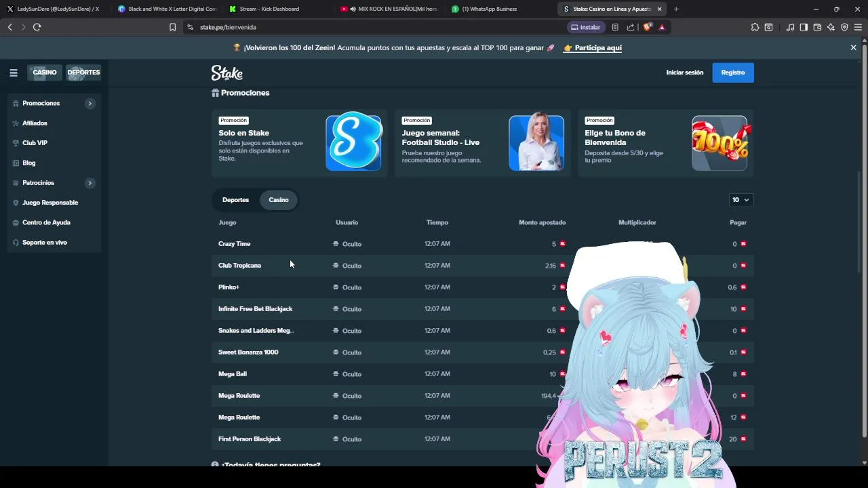Switch to MIX ROCK EN ESPAÑOL tab

(x=390, y=9)
